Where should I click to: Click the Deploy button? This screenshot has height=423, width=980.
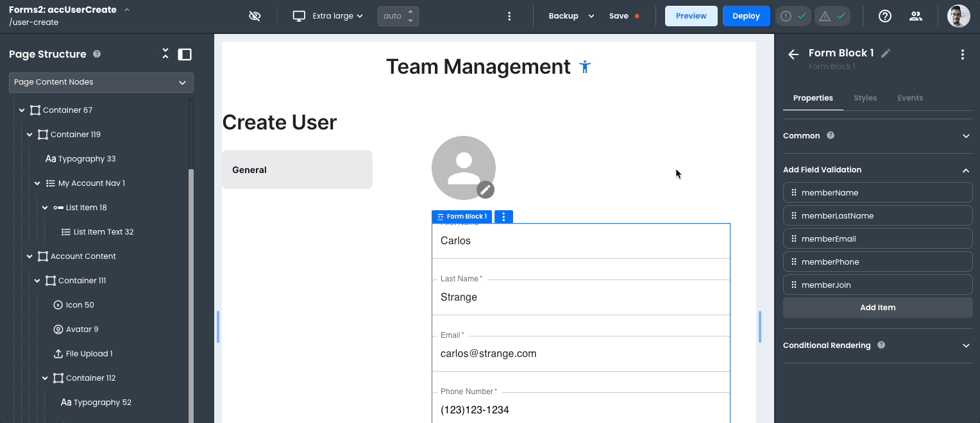click(746, 16)
